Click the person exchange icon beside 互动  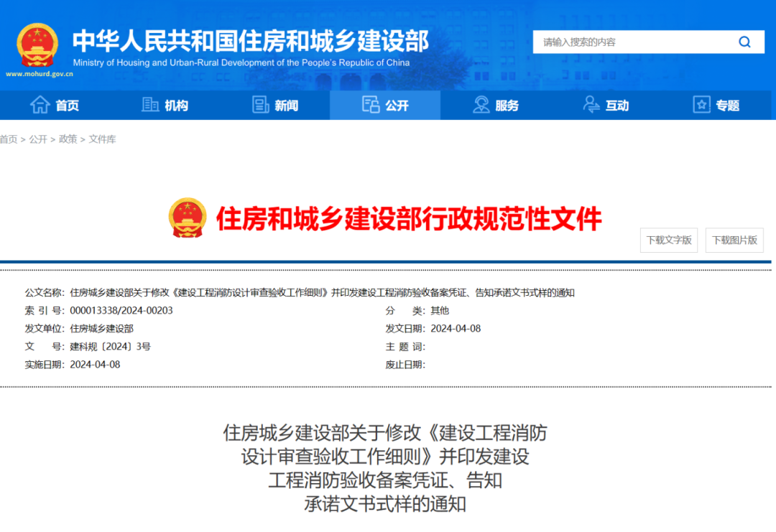click(x=591, y=105)
